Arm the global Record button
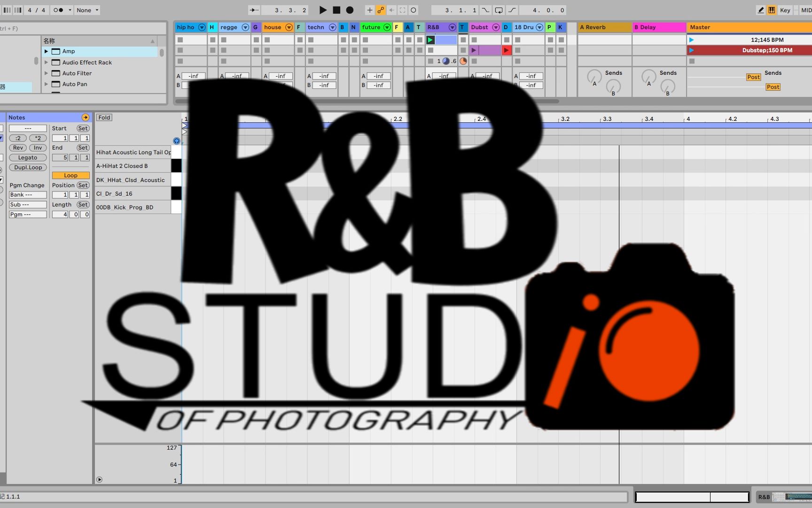Screen dimensions: 812x508 pyautogui.click(x=350, y=10)
